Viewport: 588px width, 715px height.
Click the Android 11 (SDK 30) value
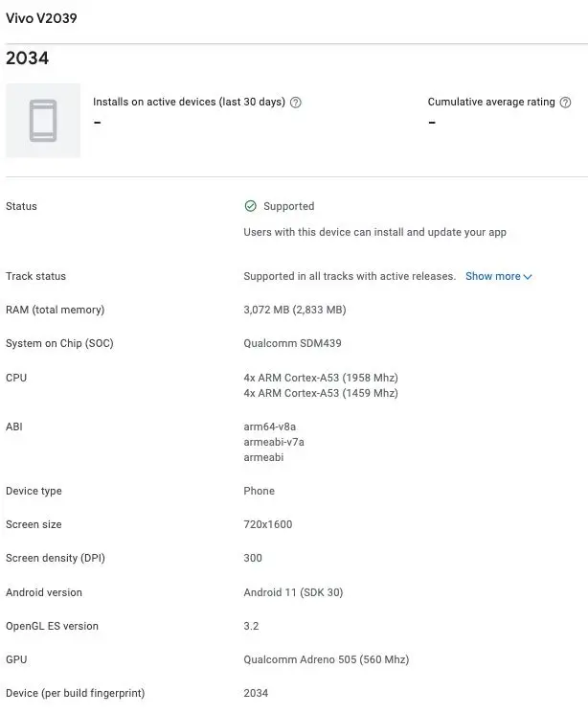293,592
